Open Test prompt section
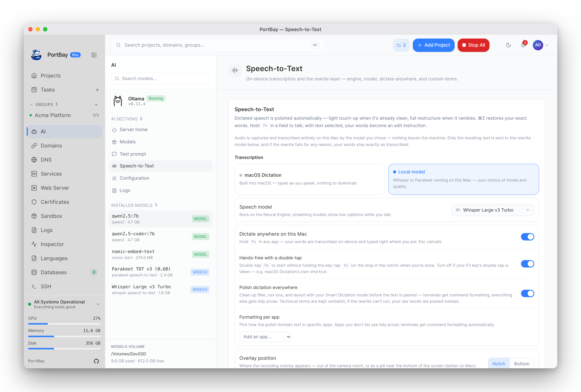The width and height of the screenshot is (581, 392). coord(160,154)
